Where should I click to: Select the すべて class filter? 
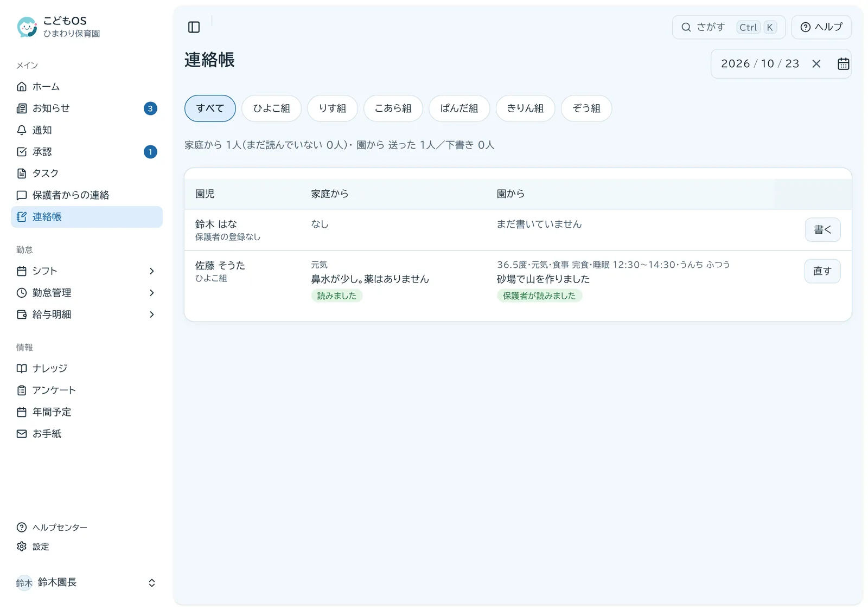pos(210,108)
